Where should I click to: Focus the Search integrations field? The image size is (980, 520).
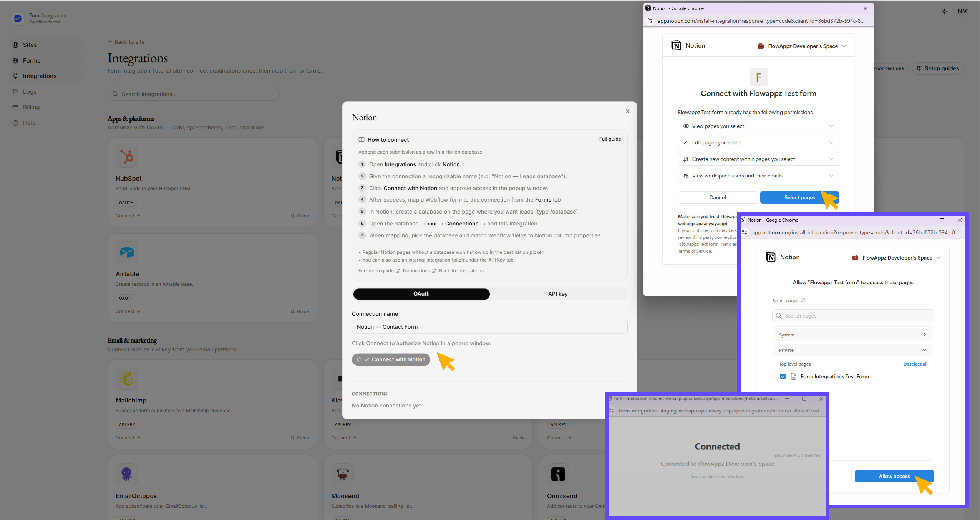pyautogui.click(x=193, y=94)
